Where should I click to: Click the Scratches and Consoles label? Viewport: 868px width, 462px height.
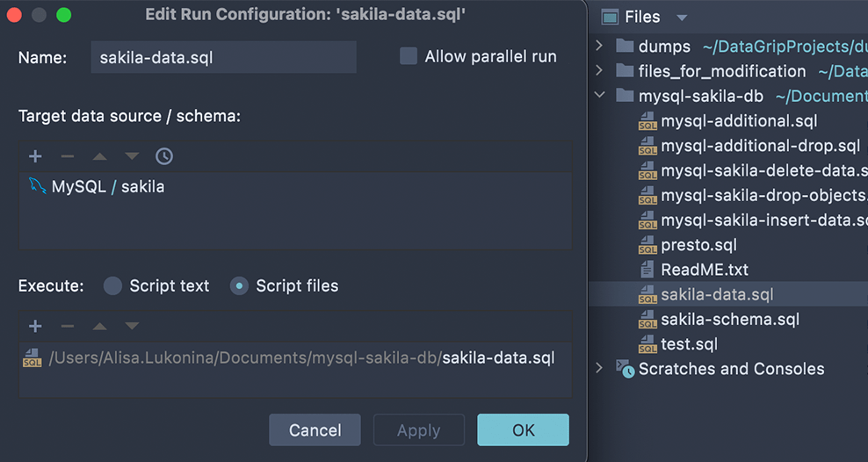(731, 369)
